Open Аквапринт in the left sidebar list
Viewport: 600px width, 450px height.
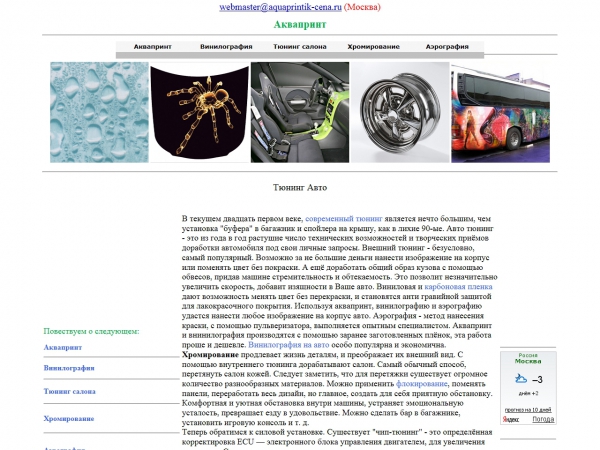click(x=63, y=347)
